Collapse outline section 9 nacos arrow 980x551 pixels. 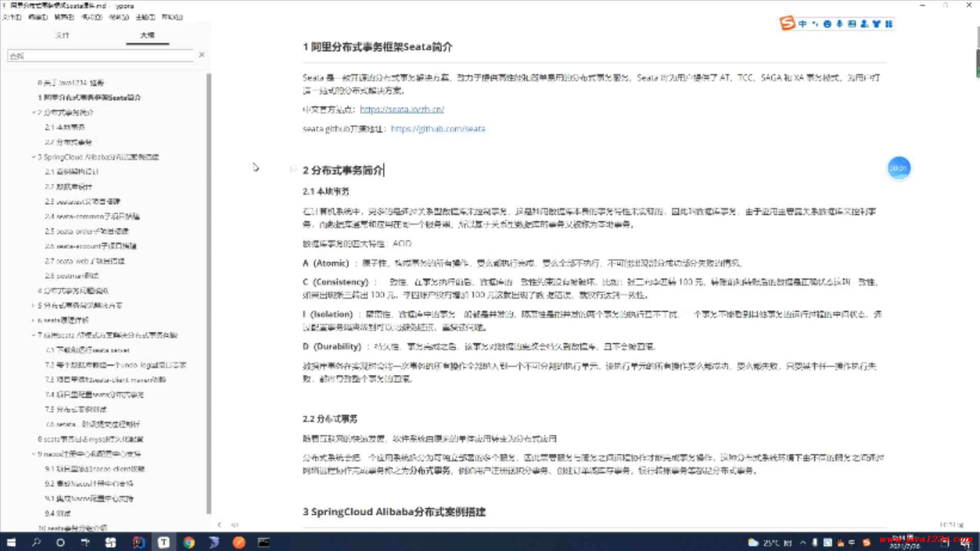34,454
